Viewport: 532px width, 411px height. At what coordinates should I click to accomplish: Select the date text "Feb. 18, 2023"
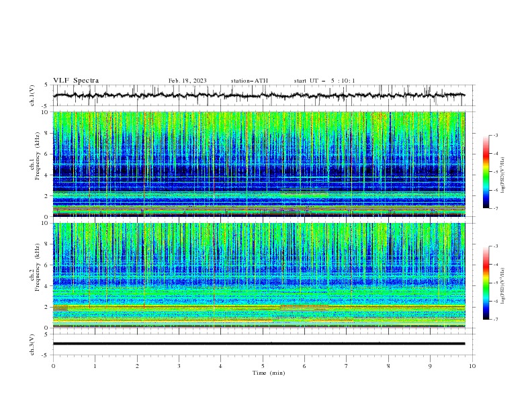pyautogui.click(x=187, y=81)
